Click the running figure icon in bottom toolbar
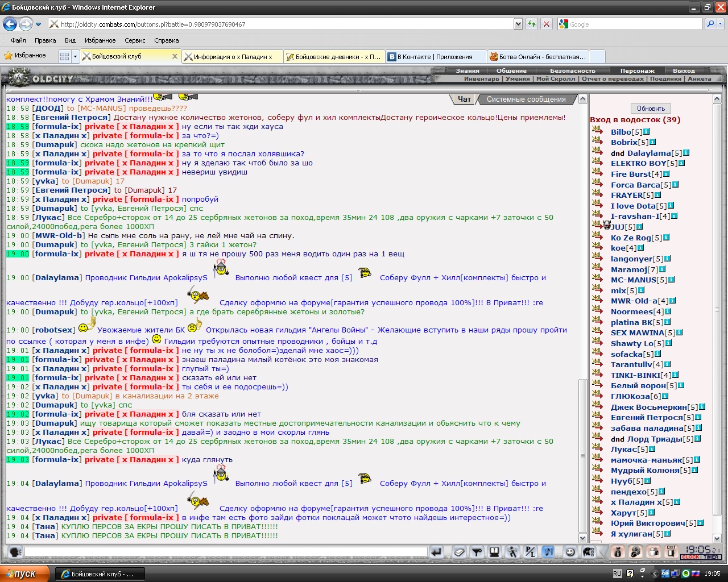Screen dimensions: 728x582 click(512, 551)
